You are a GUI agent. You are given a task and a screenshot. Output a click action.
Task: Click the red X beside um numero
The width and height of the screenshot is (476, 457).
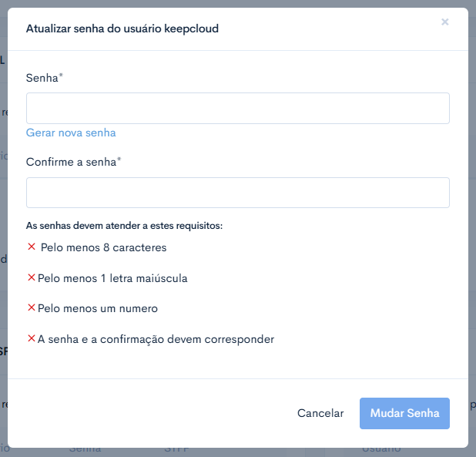coord(32,307)
